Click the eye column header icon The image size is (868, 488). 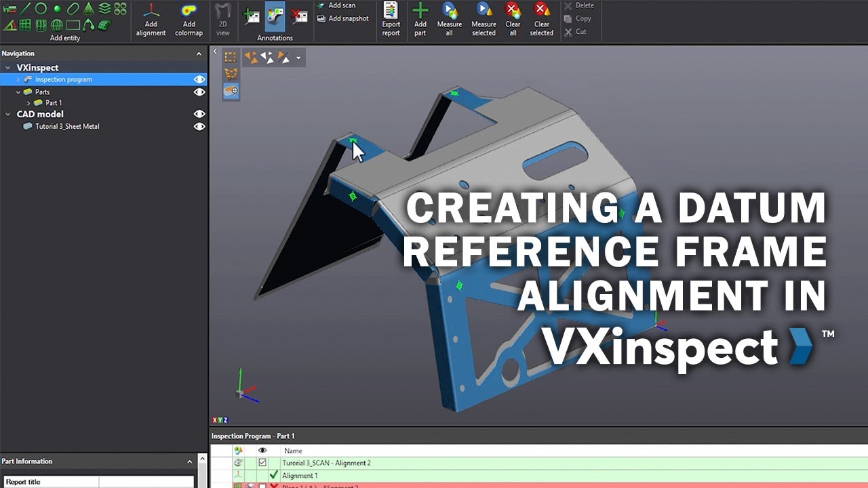pyautogui.click(x=262, y=450)
